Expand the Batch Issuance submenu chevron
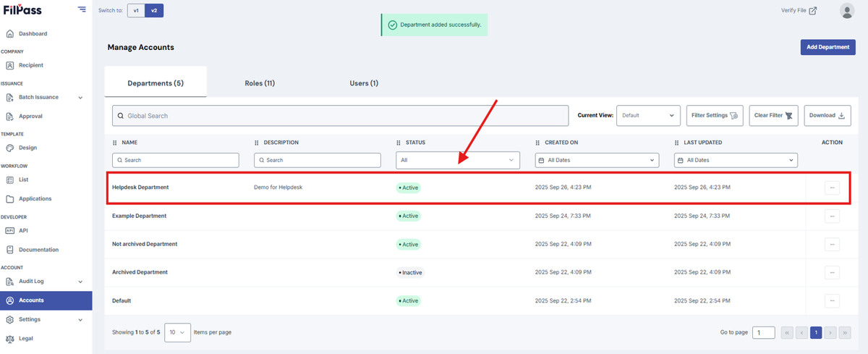The width and height of the screenshot is (868, 354). [x=80, y=98]
